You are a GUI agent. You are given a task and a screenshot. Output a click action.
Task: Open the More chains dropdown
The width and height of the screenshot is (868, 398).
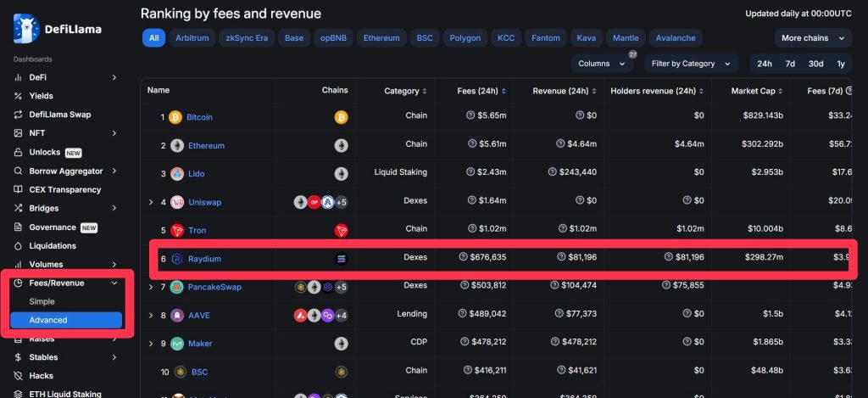812,38
